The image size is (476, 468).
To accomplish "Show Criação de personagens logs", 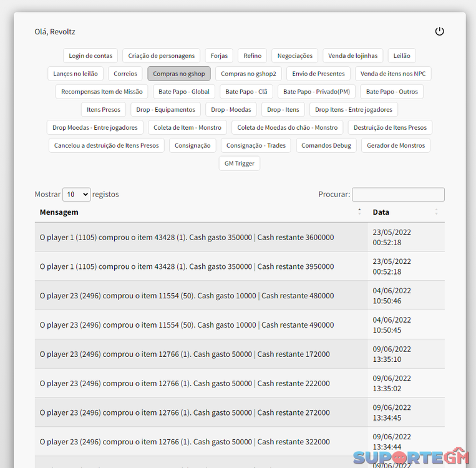I will pyautogui.click(x=162, y=56).
